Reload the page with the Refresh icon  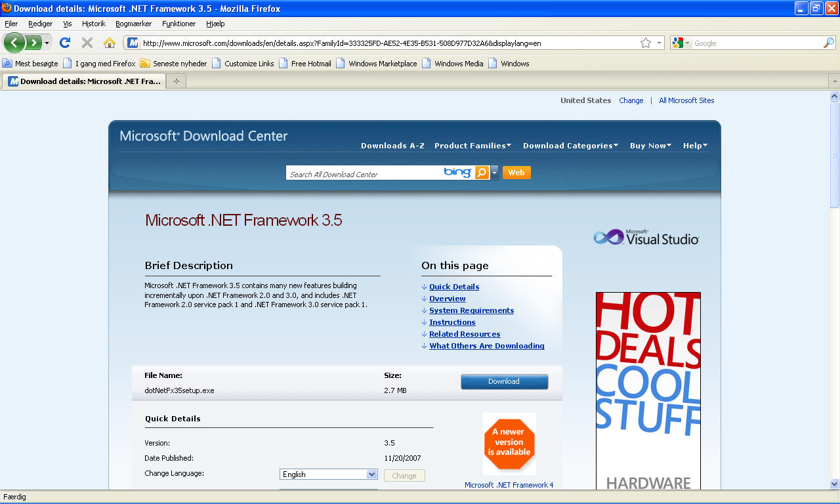pyautogui.click(x=64, y=43)
